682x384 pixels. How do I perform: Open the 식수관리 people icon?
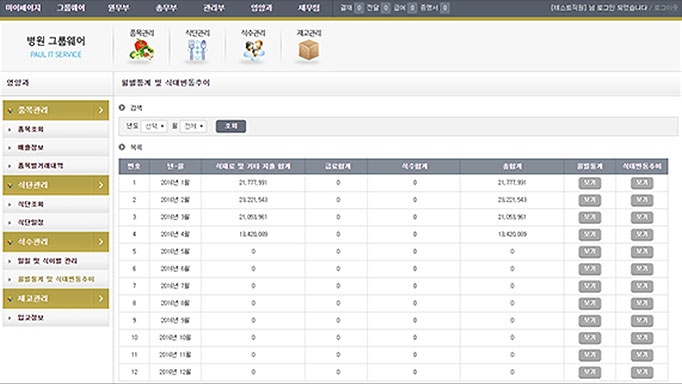pos(253,50)
